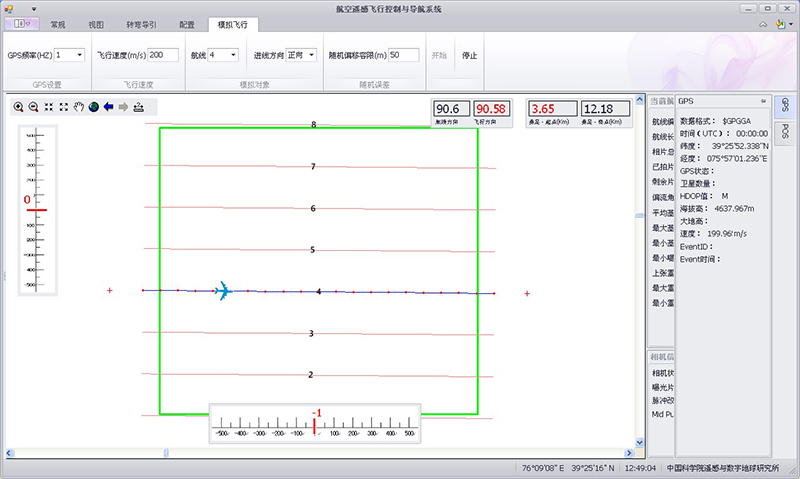
Task: Click the 飞行速度(m/s) input field
Action: 163,55
